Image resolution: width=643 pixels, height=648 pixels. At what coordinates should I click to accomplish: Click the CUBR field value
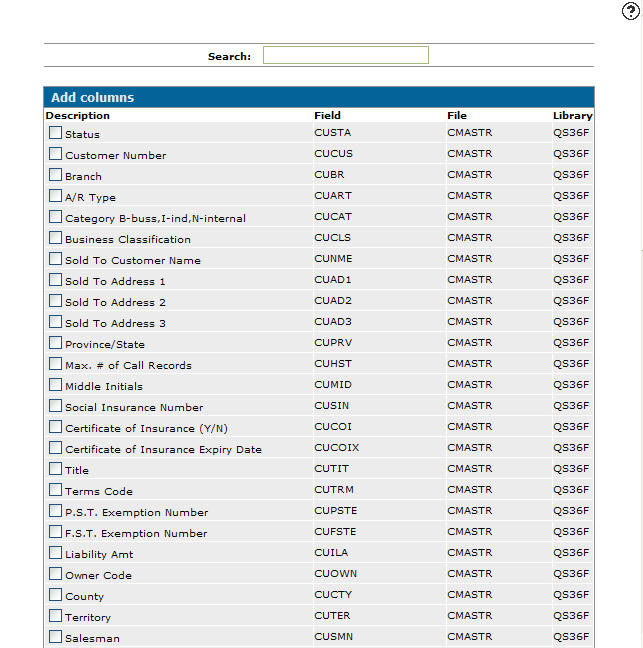click(329, 175)
